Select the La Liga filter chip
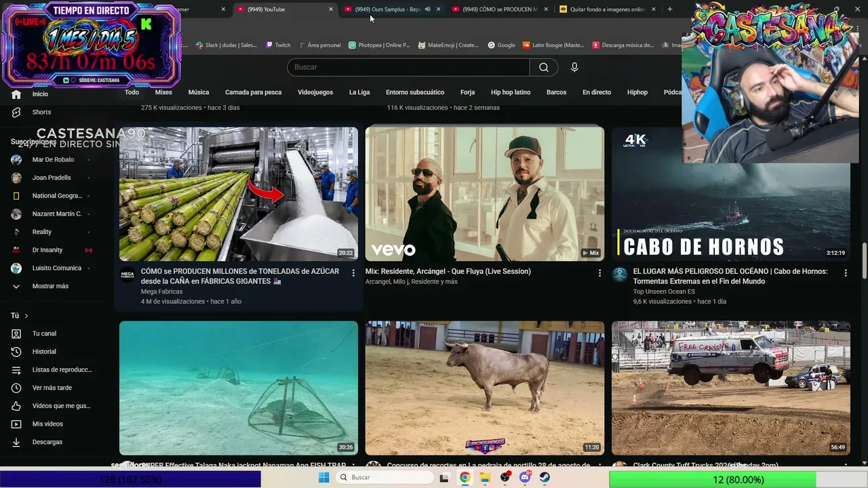The height and width of the screenshot is (488, 868). pos(359,92)
